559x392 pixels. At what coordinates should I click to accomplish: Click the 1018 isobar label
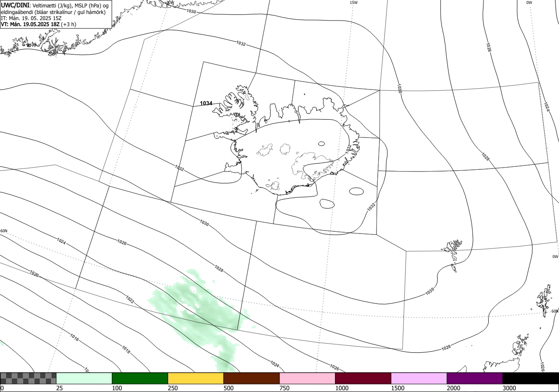pyautogui.click(x=126, y=350)
